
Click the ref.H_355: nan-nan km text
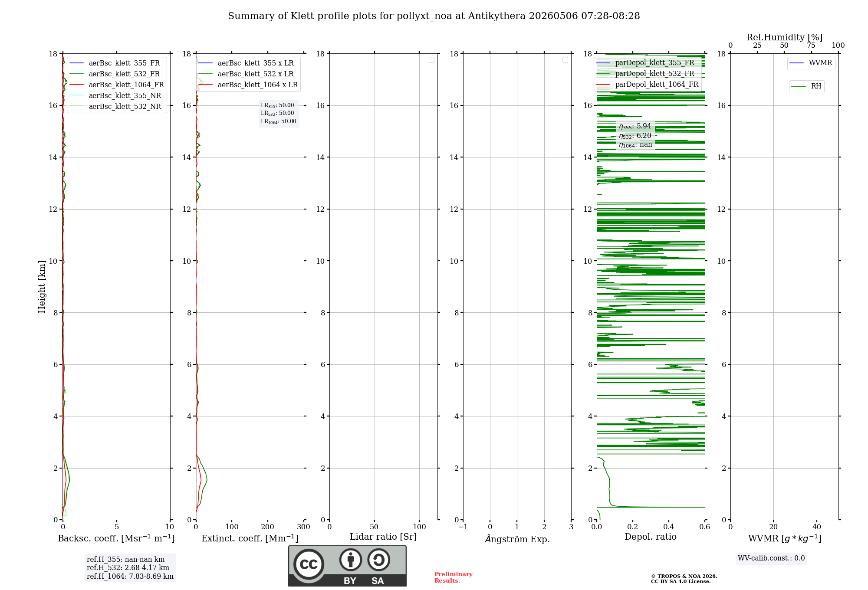point(126,560)
